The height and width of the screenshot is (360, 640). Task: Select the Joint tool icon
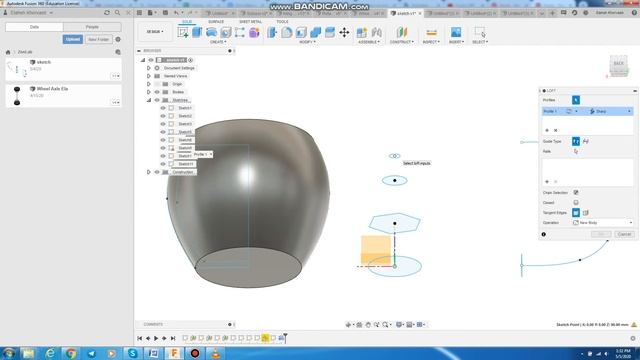click(376, 32)
